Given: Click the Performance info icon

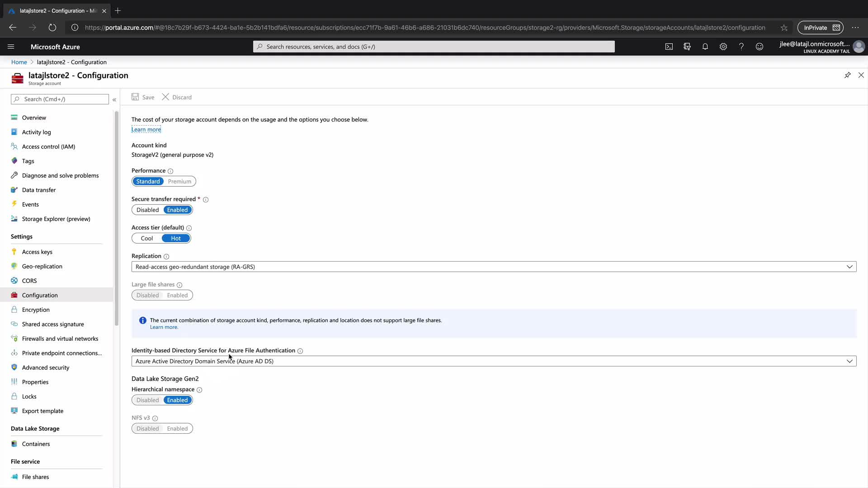Looking at the screenshot, I should click(x=170, y=171).
